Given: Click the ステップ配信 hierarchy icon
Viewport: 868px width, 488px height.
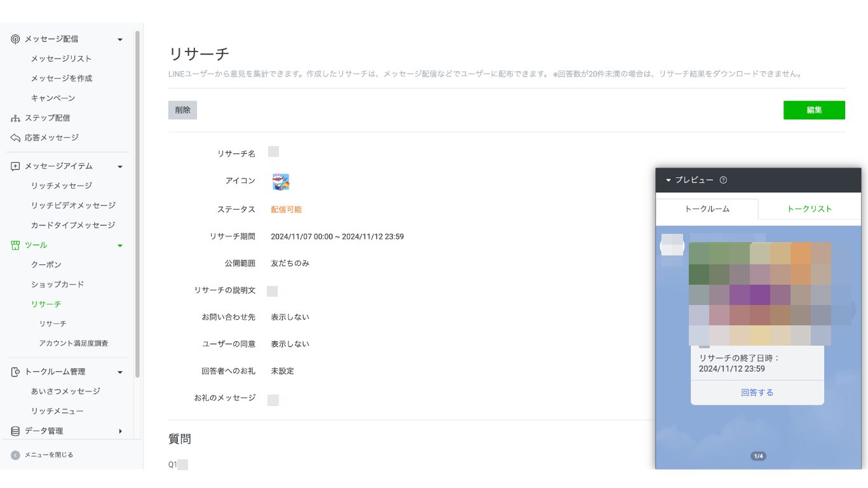Looking at the screenshot, I should [16, 118].
